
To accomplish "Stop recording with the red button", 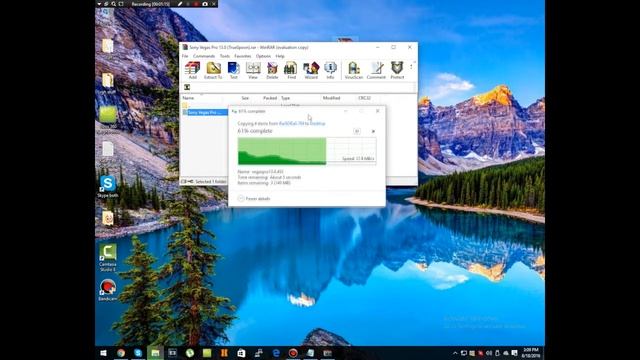I will [x=196, y=4].
